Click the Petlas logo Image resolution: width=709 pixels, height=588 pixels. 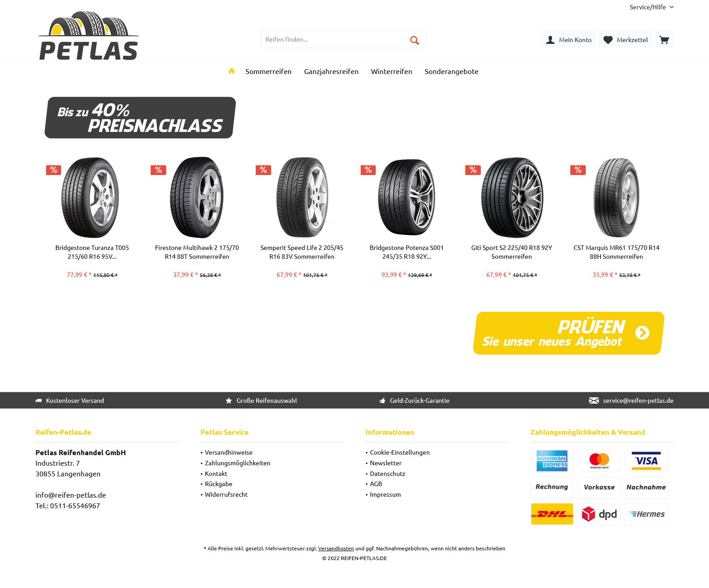click(89, 35)
